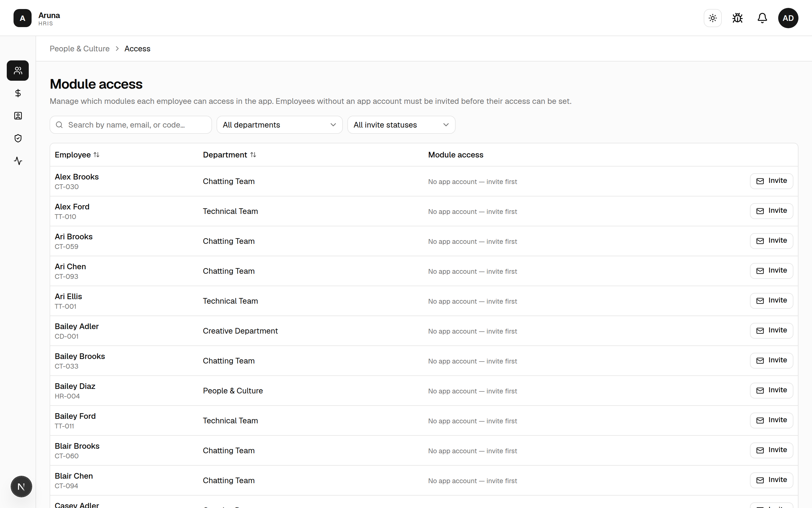Open the activity pulse sidebar icon

18,161
